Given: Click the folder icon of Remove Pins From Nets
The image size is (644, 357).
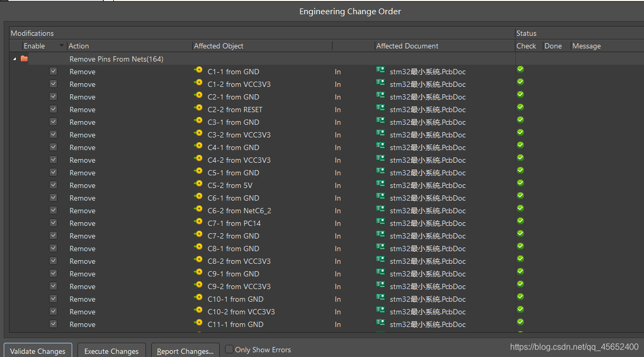Looking at the screenshot, I should [24, 59].
